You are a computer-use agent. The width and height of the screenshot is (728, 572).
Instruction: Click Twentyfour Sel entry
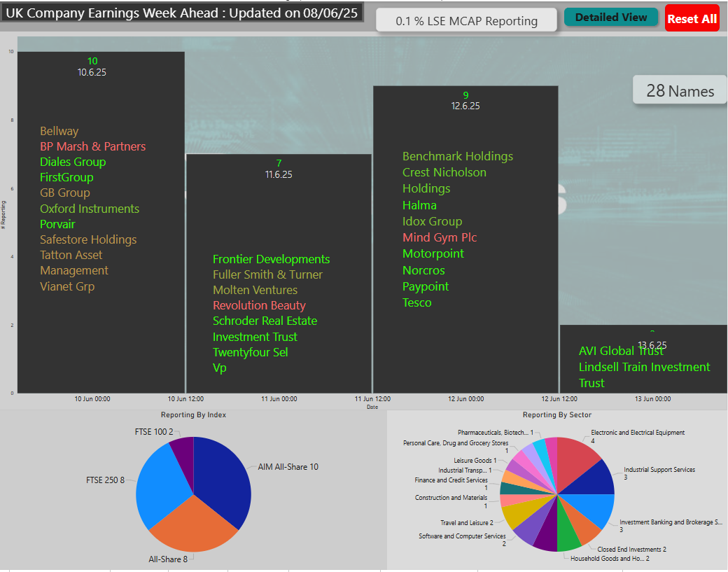click(251, 352)
